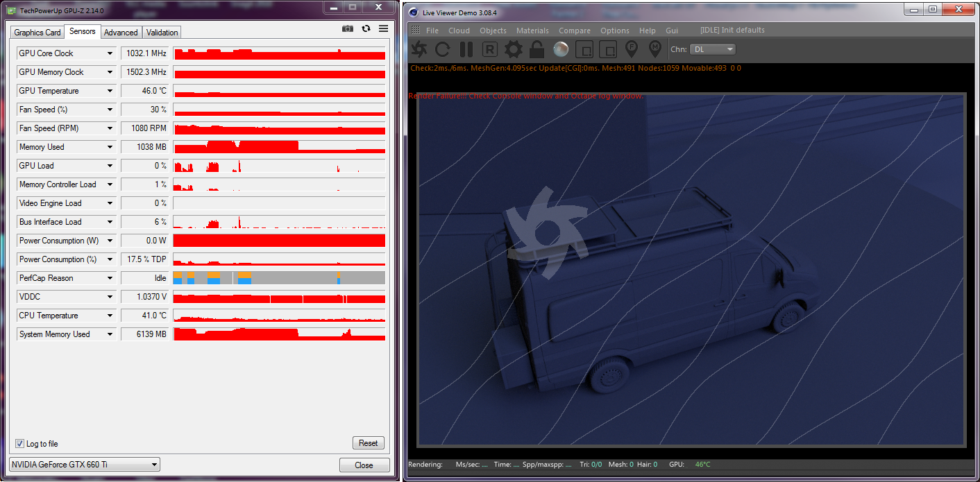The image size is (980, 482).
Task: Open the Gui menu
Action: click(x=672, y=31)
